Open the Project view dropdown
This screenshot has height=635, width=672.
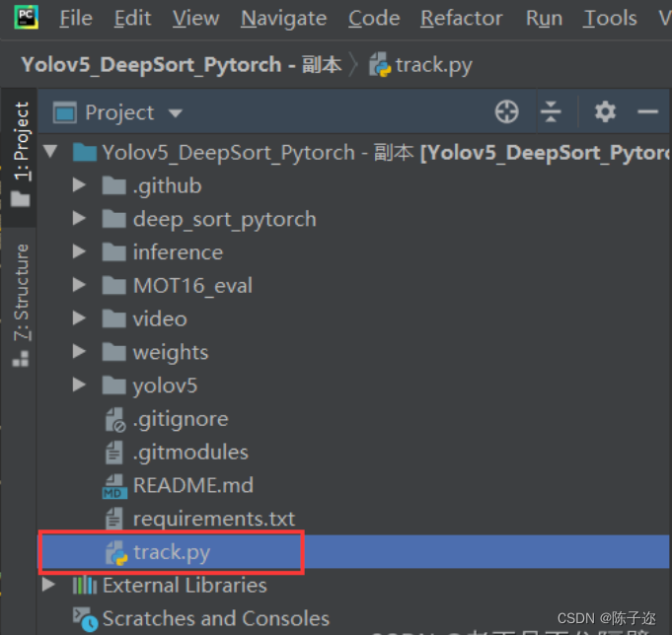tap(176, 113)
